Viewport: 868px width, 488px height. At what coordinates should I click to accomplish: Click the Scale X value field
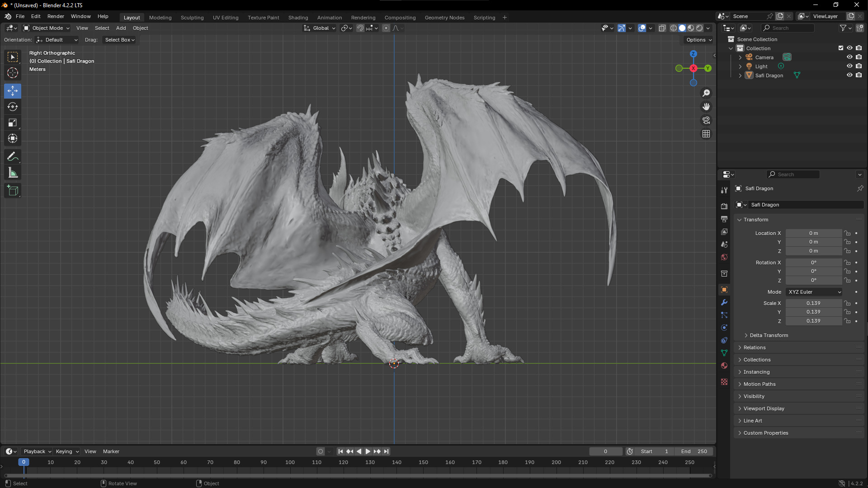(814, 303)
